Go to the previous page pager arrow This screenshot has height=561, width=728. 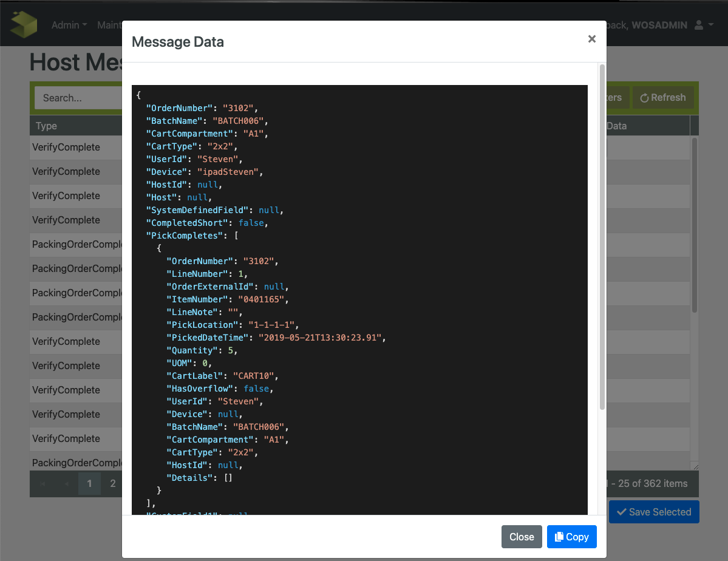66,484
